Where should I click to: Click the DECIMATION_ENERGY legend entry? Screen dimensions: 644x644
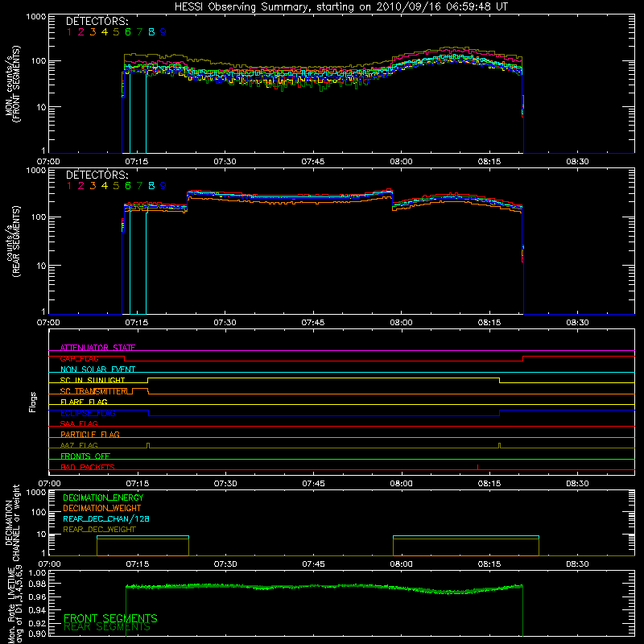click(x=103, y=497)
